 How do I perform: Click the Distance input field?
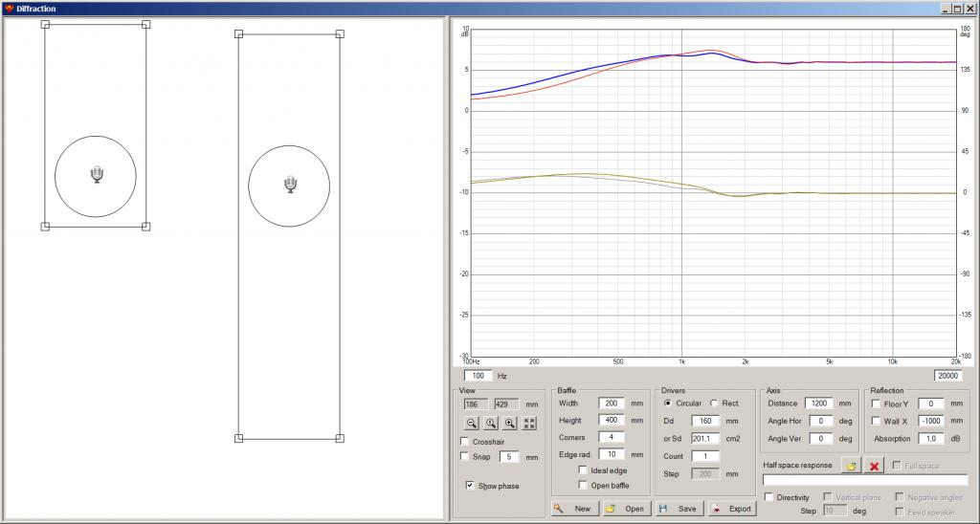click(x=820, y=404)
